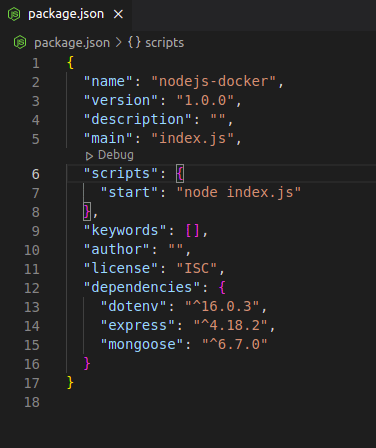Click the "dotenv" dependency key
The image size is (376, 448).
pos(134,307)
